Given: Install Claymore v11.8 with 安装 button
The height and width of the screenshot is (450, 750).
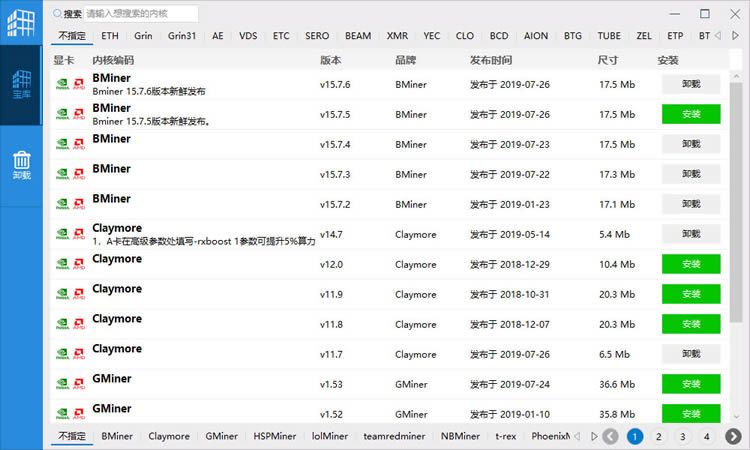Looking at the screenshot, I should tap(691, 324).
